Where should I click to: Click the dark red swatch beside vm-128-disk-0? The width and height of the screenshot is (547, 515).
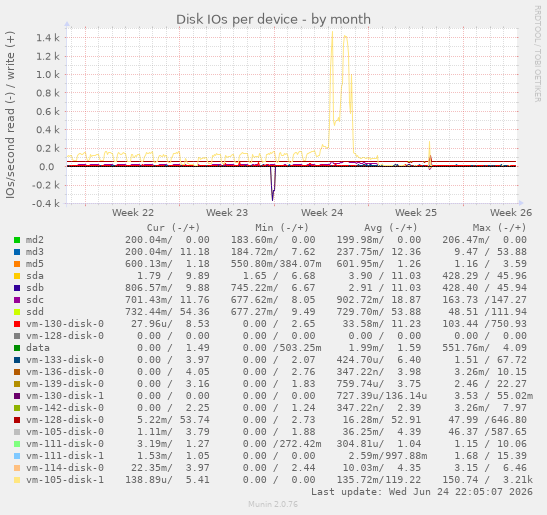(17, 420)
